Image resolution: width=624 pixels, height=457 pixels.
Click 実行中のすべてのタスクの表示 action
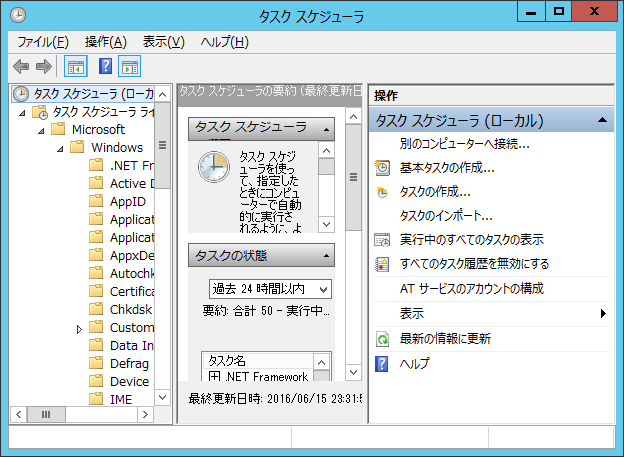pyautogui.click(x=472, y=240)
